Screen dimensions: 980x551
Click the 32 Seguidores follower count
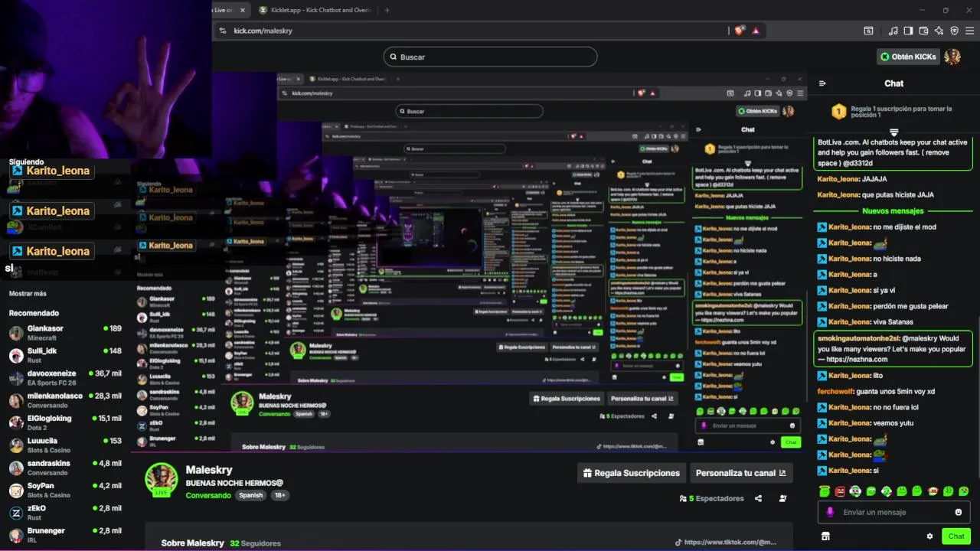(256, 543)
